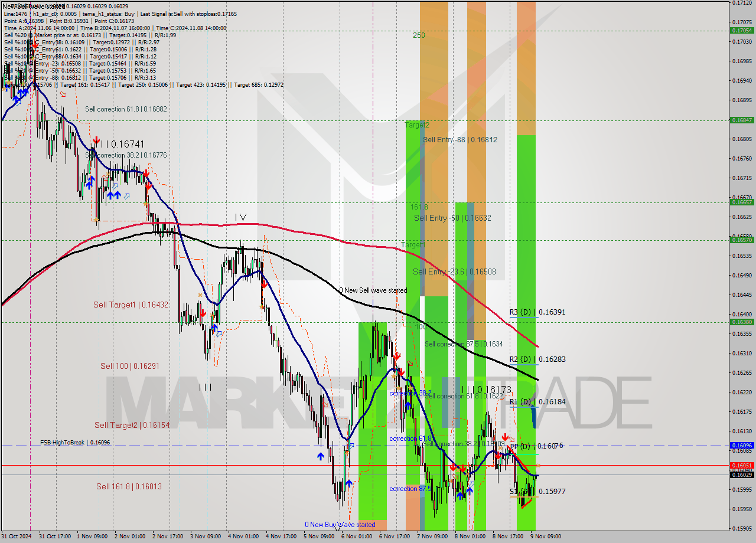Click the 'Sell correction 61.8 | 0.16882' label

click(126, 109)
